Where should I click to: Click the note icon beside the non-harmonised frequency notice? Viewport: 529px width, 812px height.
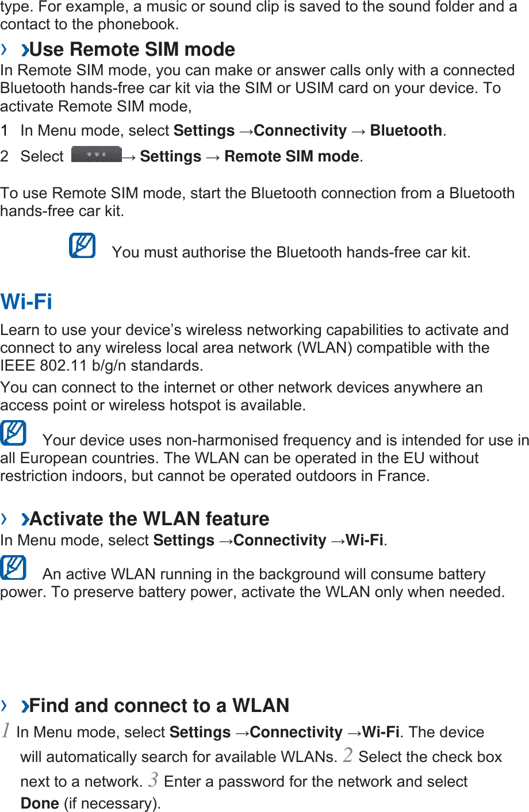click(13, 433)
